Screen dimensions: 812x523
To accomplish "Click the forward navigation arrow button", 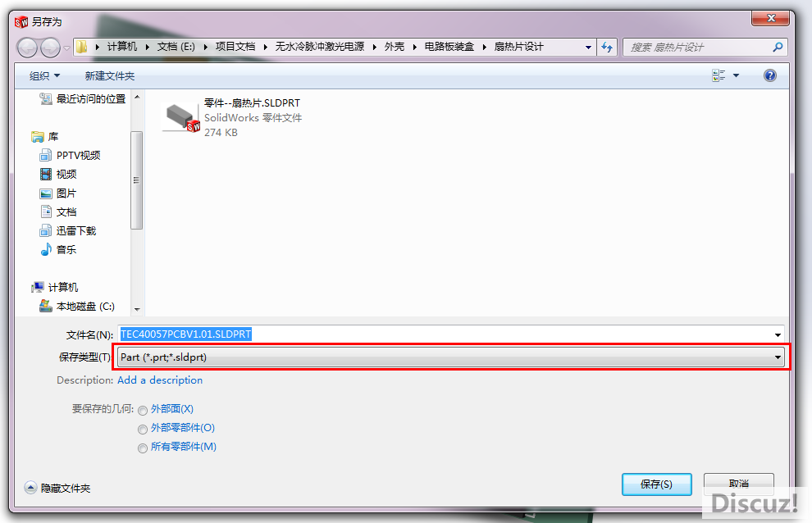I will pyautogui.click(x=50, y=48).
